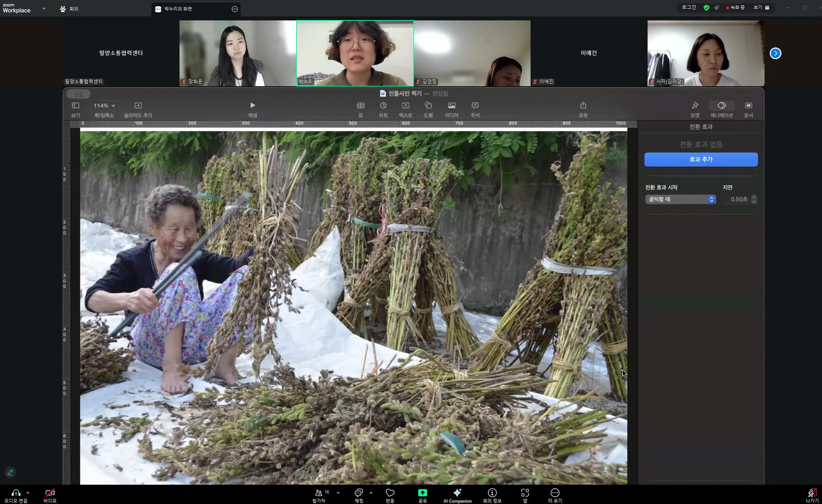Toggle video camera on

tap(50, 493)
